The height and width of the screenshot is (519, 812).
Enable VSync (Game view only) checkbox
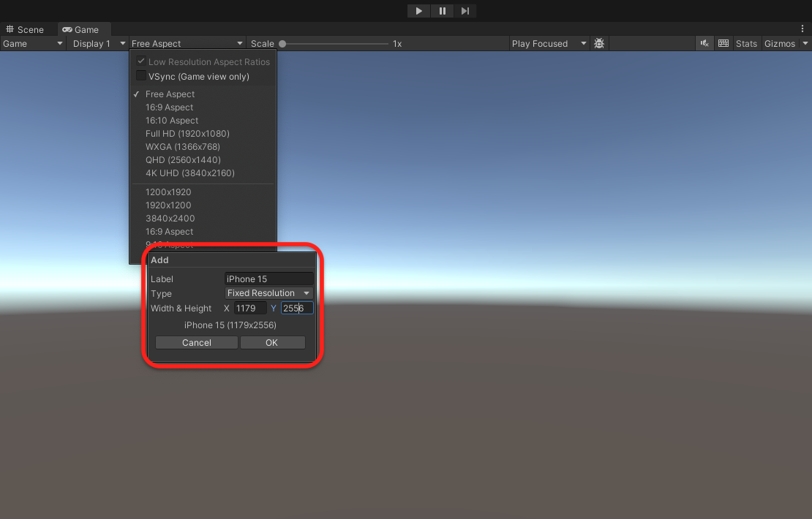141,75
